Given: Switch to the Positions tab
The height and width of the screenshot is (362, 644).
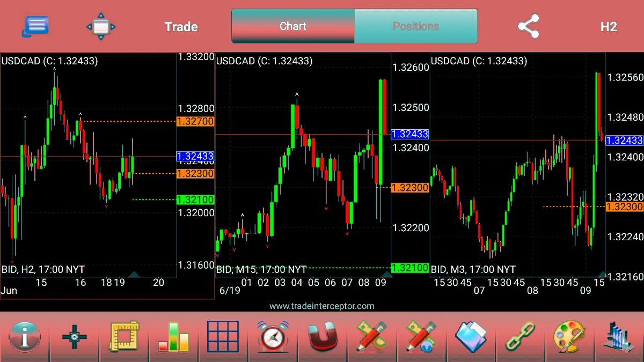Looking at the screenshot, I should 416,26.
